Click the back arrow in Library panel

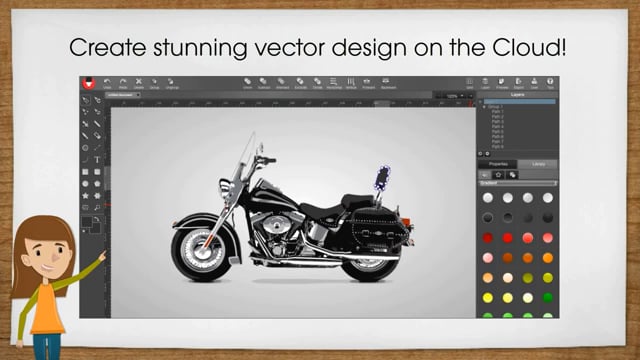484,175
